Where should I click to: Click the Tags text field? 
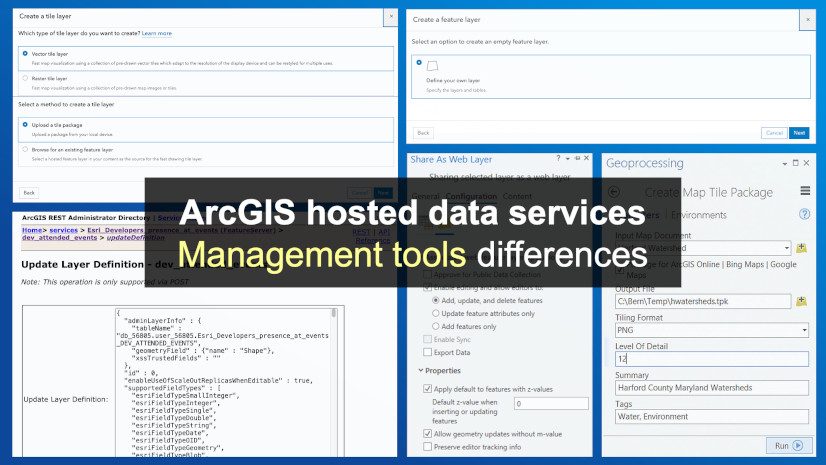(x=712, y=417)
